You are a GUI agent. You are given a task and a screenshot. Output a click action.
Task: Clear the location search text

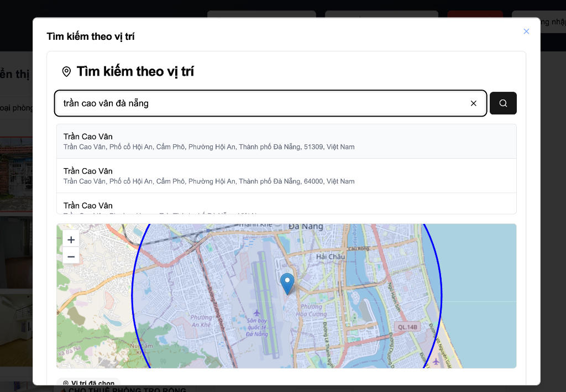tap(473, 103)
